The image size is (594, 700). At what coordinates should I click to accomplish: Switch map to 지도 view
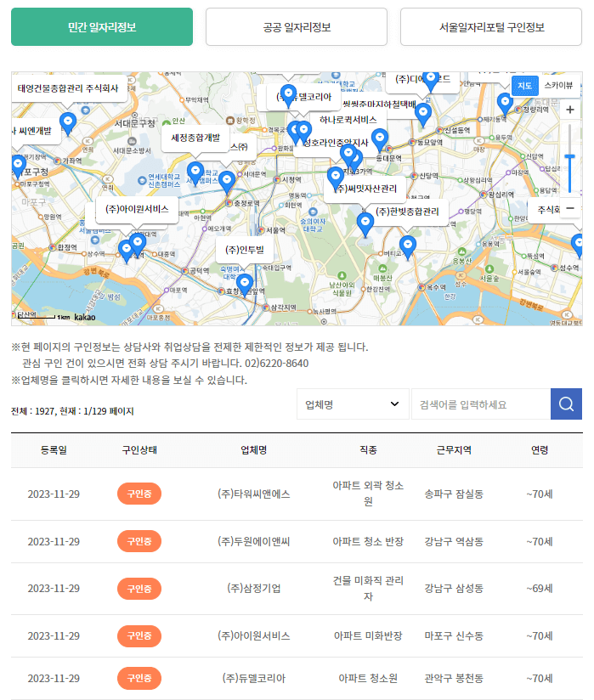tap(524, 85)
